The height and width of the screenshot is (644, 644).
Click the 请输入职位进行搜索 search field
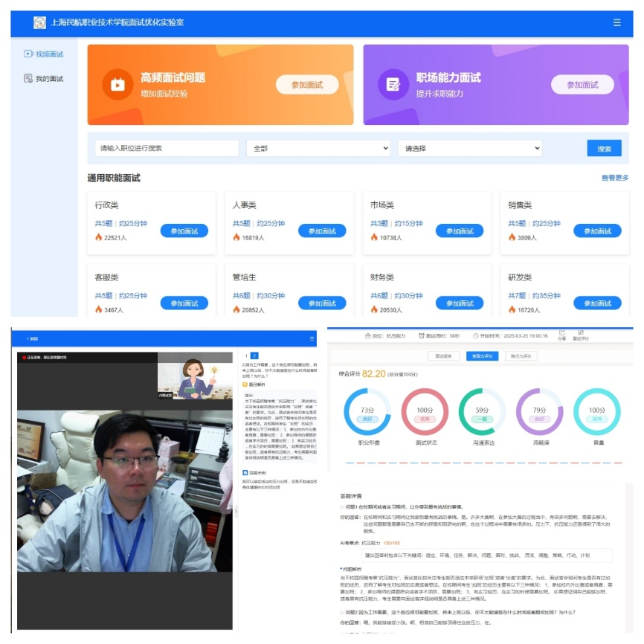167,148
